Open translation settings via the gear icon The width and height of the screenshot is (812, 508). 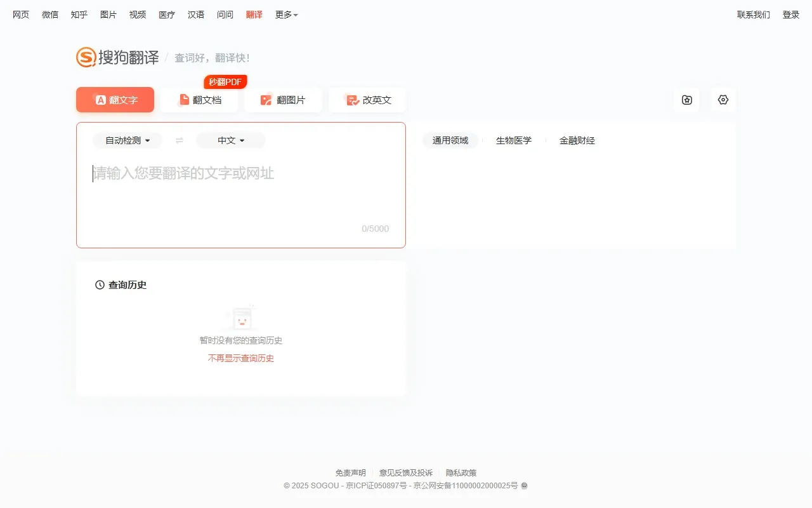tap(723, 100)
